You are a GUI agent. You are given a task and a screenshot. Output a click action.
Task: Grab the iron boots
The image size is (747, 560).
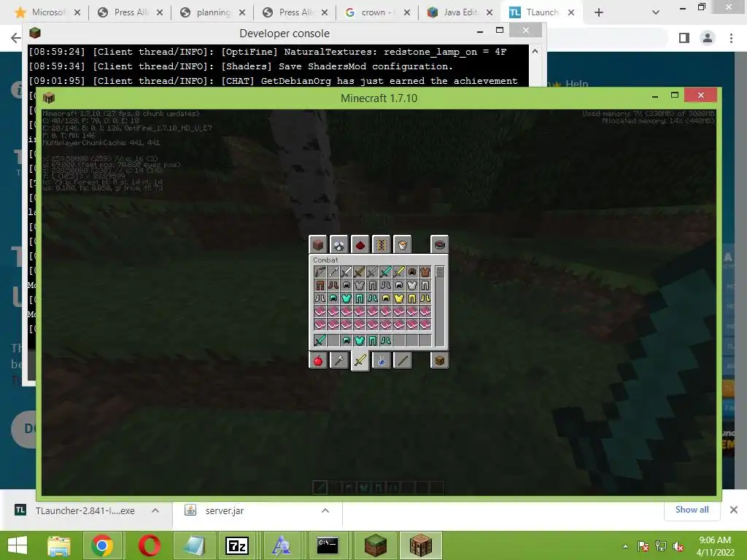pos(320,298)
